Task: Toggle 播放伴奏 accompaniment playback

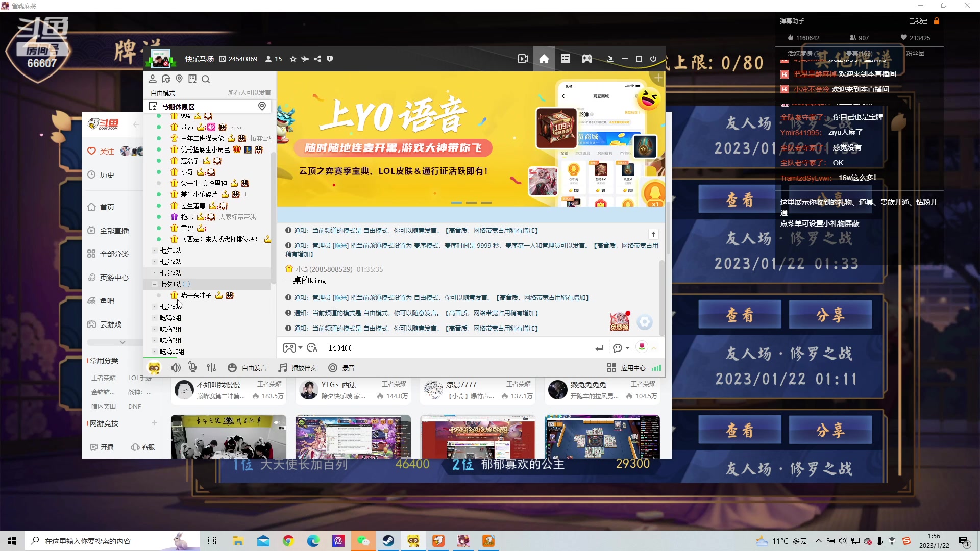Action: 298,368
